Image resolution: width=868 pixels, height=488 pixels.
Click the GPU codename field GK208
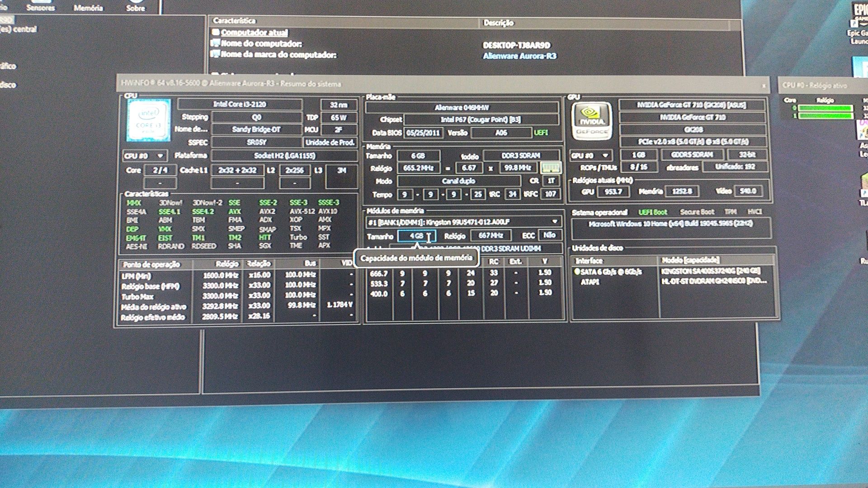693,130
